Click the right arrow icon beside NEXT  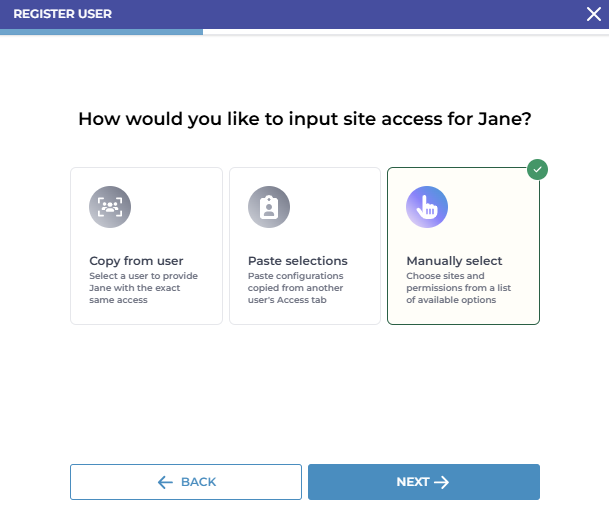click(x=441, y=482)
